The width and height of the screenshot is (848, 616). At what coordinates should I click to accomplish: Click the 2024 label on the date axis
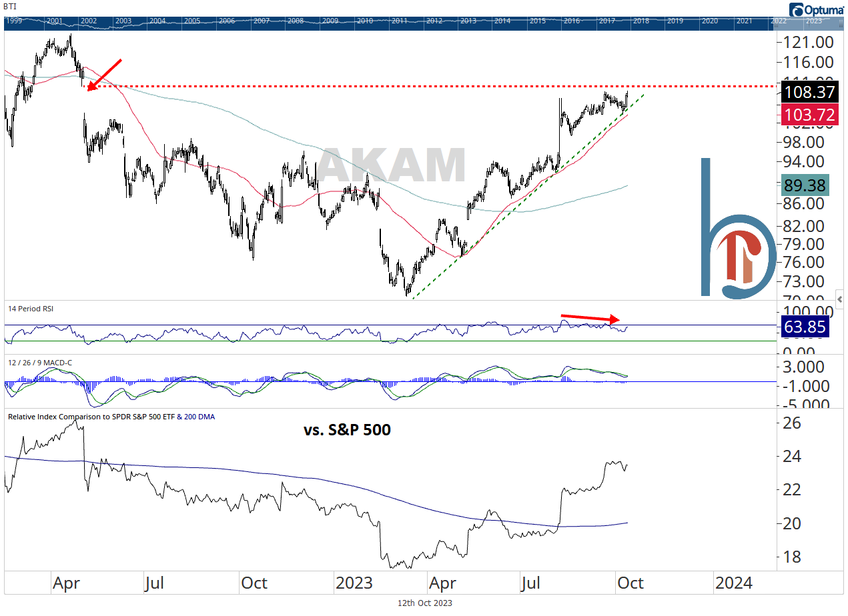(733, 583)
